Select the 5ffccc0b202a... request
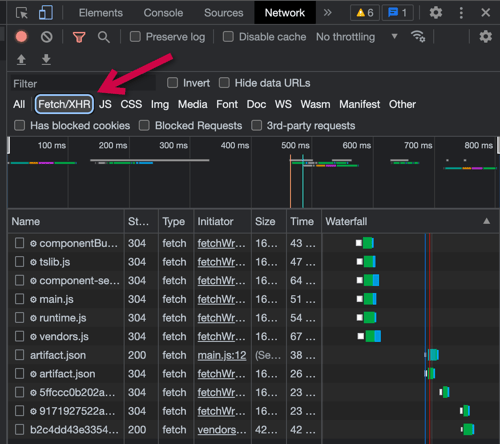The width and height of the screenshot is (500, 444). [x=77, y=392]
